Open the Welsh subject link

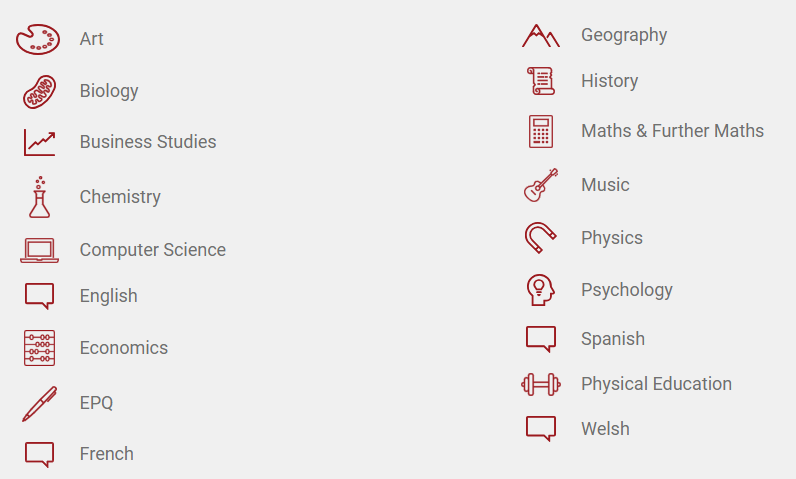tap(605, 429)
